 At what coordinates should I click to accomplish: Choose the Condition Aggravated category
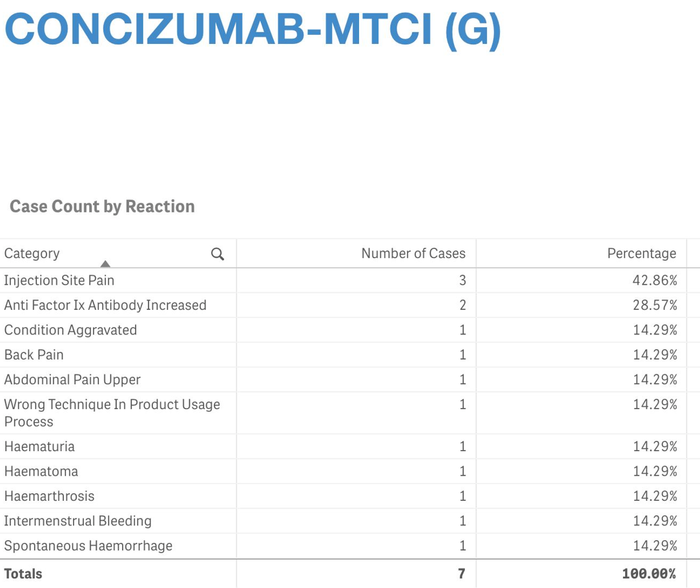(70, 330)
